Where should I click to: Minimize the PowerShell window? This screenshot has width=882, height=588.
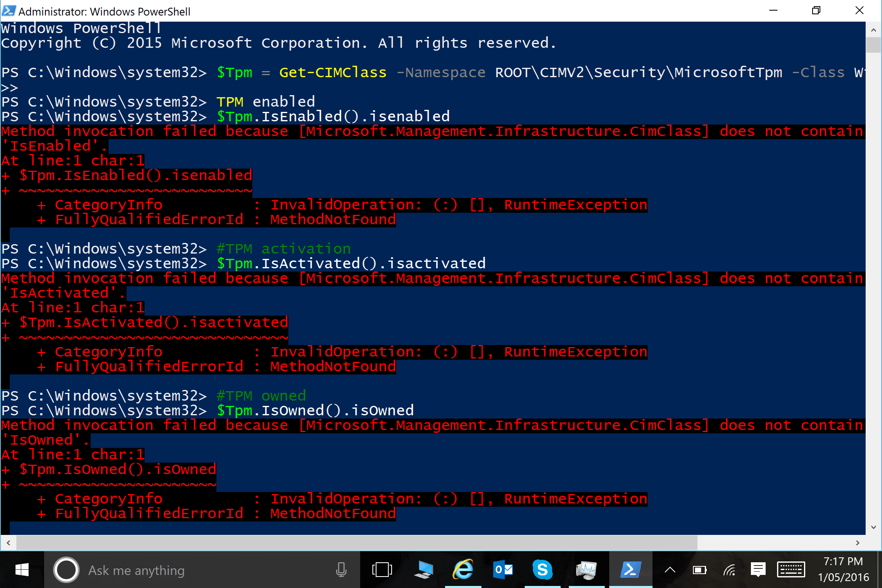tap(773, 11)
